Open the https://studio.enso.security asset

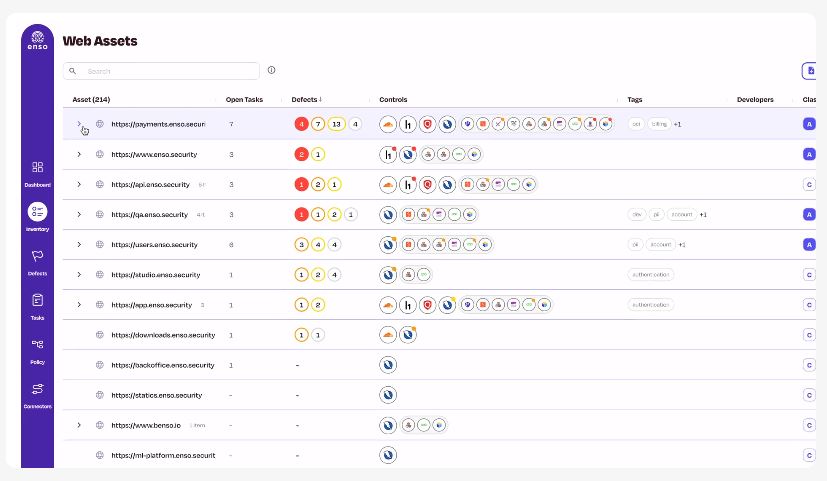point(156,274)
